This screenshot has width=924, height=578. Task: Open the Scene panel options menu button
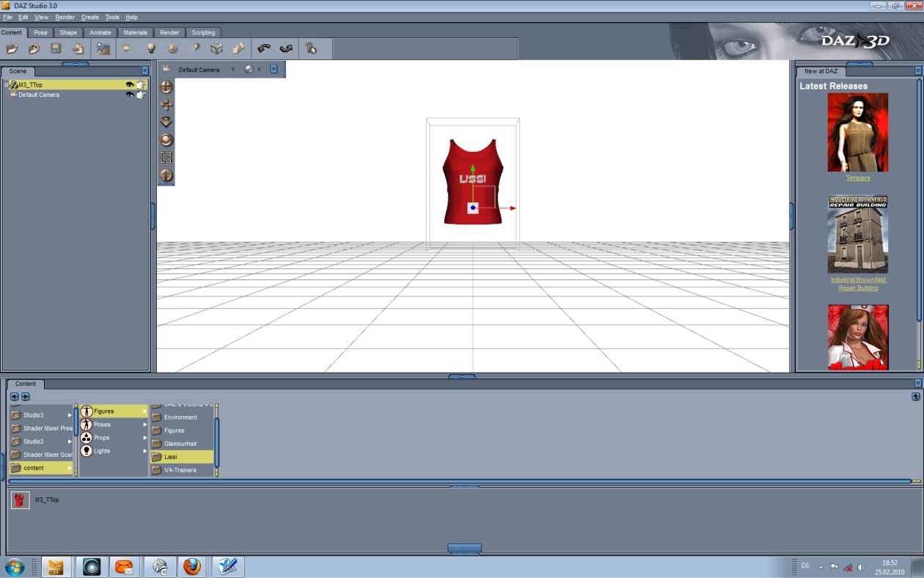click(x=144, y=70)
